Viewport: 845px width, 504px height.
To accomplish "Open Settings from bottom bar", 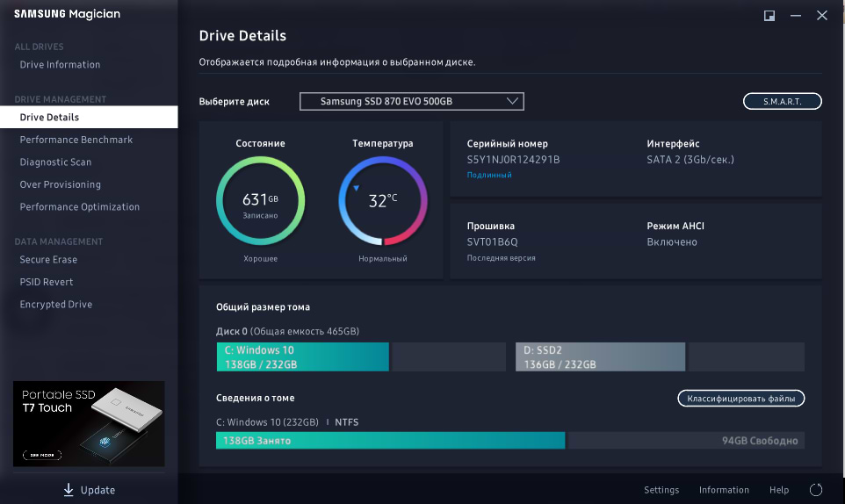I will click(661, 489).
